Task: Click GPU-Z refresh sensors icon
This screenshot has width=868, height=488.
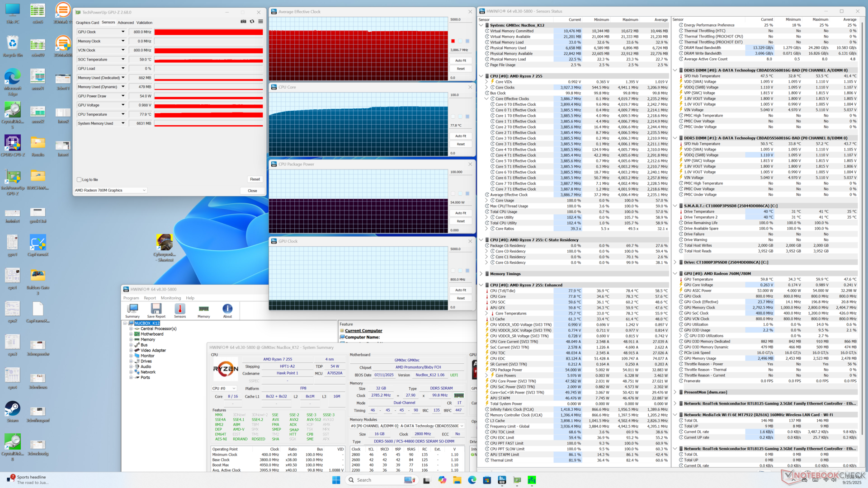Action: pyautogui.click(x=252, y=22)
